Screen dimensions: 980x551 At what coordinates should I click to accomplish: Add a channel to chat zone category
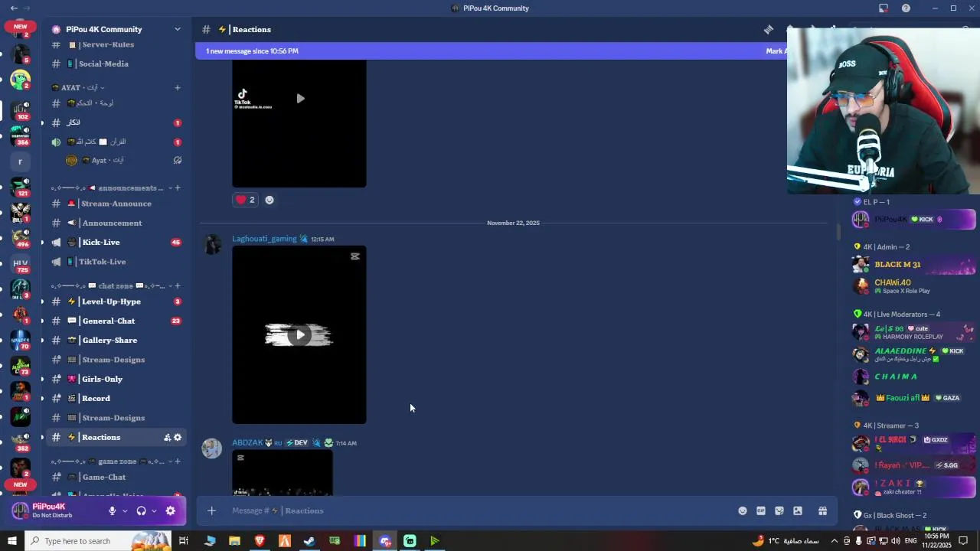pos(177,285)
